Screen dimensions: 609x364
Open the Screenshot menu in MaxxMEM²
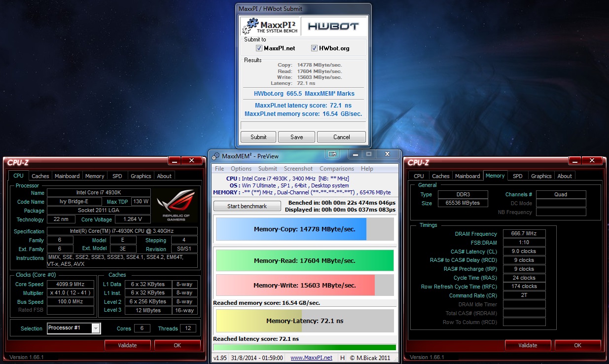coord(298,169)
